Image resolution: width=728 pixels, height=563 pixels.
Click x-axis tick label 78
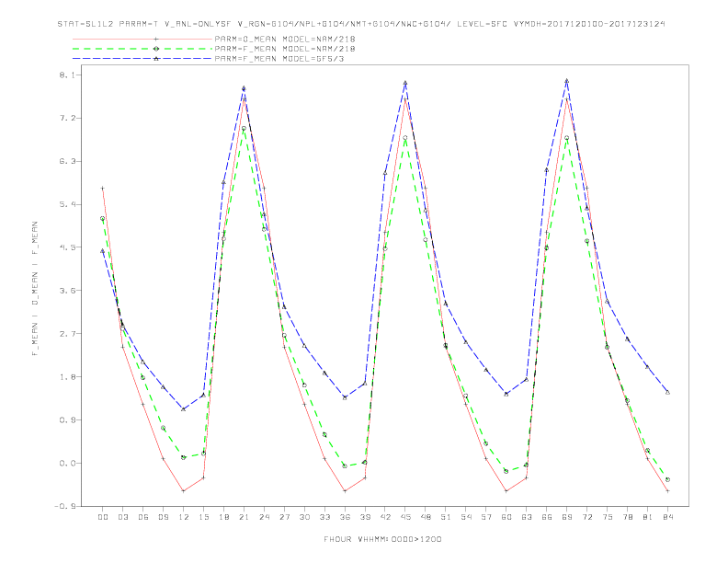click(628, 517)
